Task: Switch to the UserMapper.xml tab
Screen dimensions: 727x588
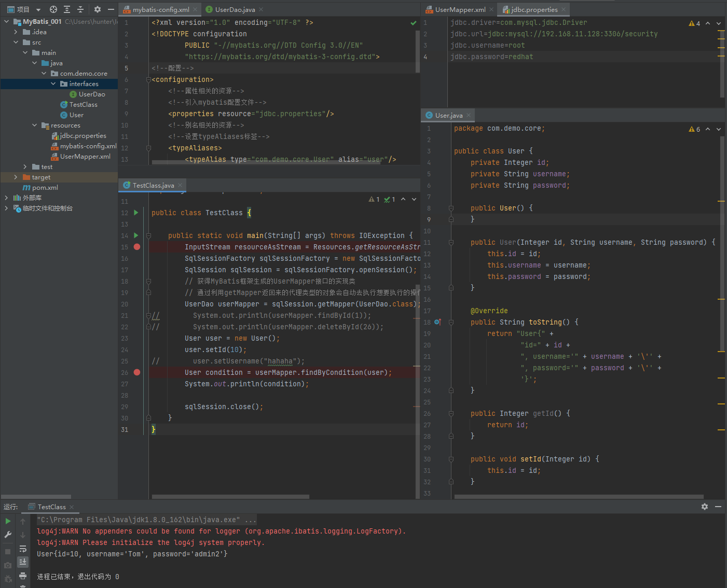Action: point(460,9)
